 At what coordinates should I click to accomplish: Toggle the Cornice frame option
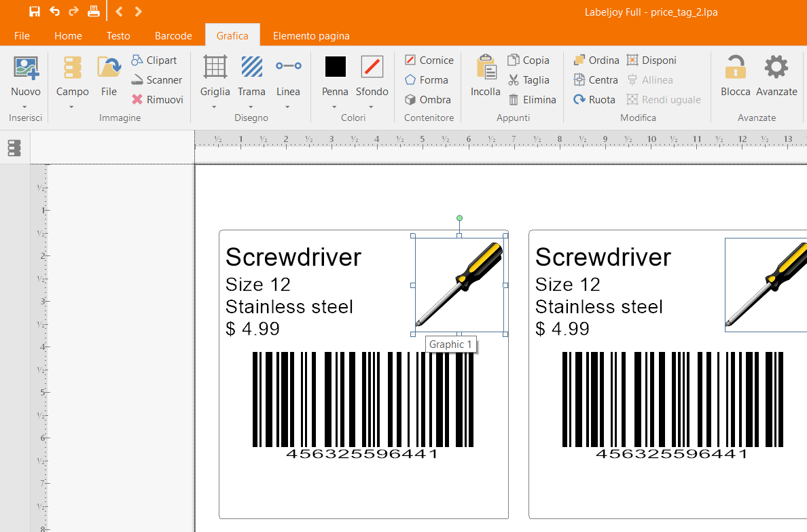click(429, 60)
